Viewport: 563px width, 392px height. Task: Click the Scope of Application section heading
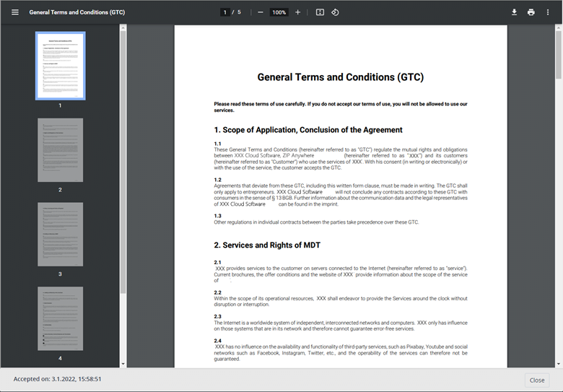coord(308,130)
